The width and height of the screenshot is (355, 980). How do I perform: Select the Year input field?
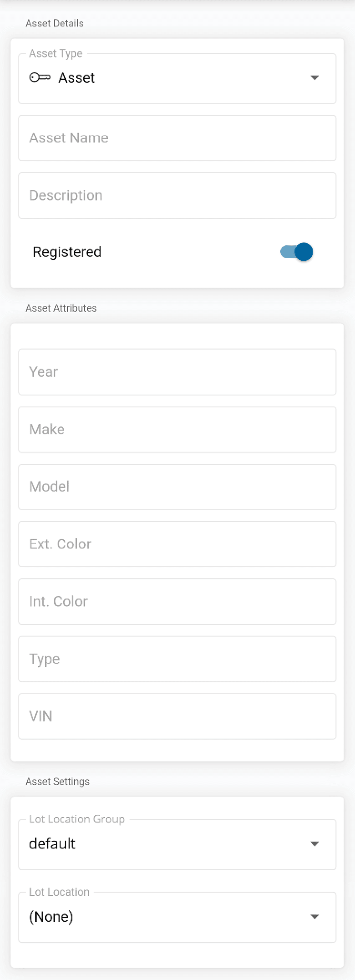[177, 372]
